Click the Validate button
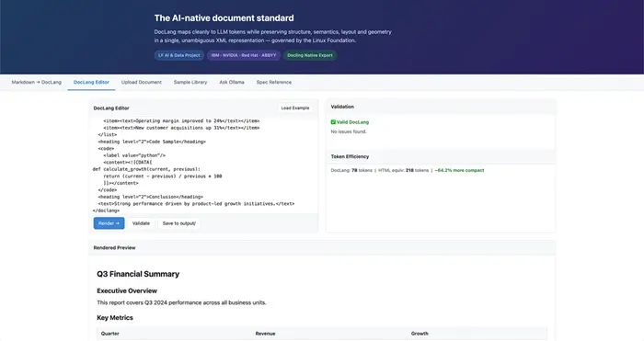 pos(141,223)
